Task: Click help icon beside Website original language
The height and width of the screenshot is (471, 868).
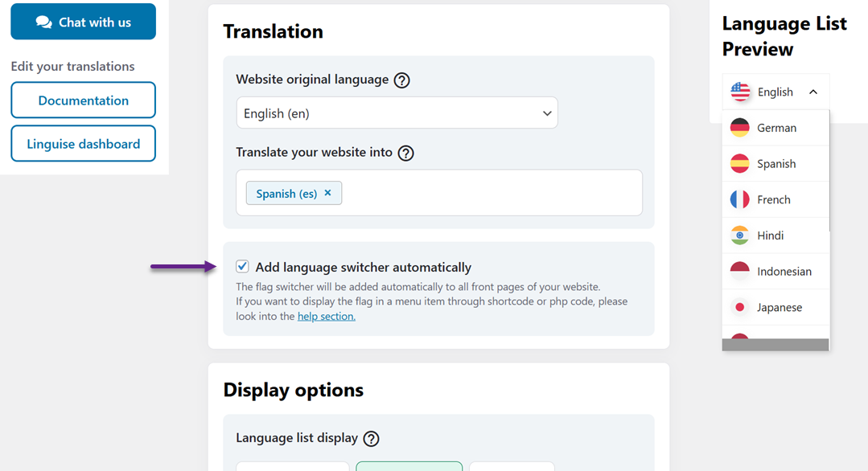Action: pyautogui.click(x=402, y=80)
